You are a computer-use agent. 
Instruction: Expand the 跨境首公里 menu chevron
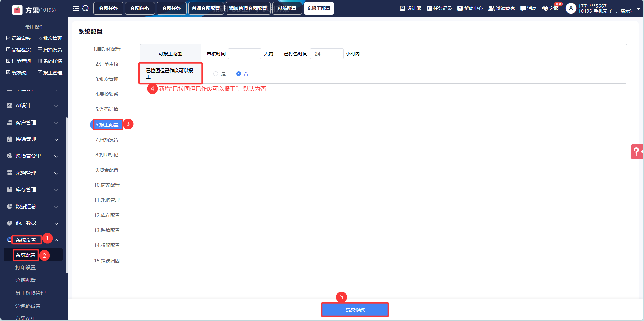coord(56,156)
